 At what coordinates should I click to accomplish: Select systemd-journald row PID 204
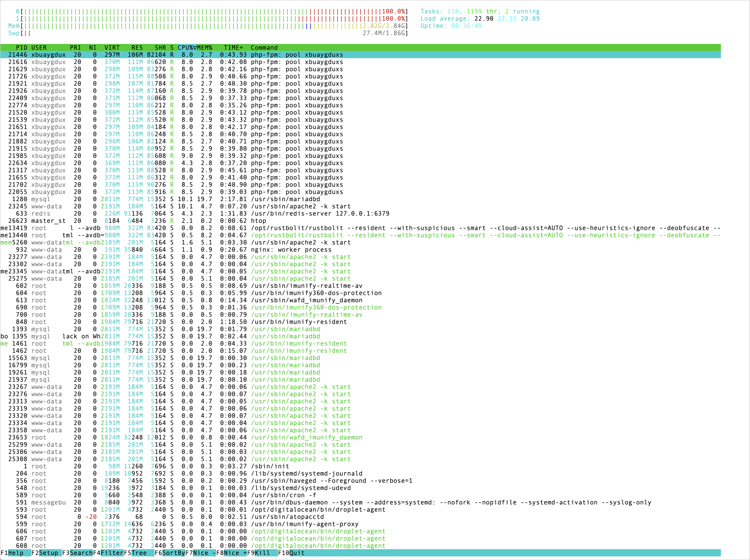tap(360, 473)
